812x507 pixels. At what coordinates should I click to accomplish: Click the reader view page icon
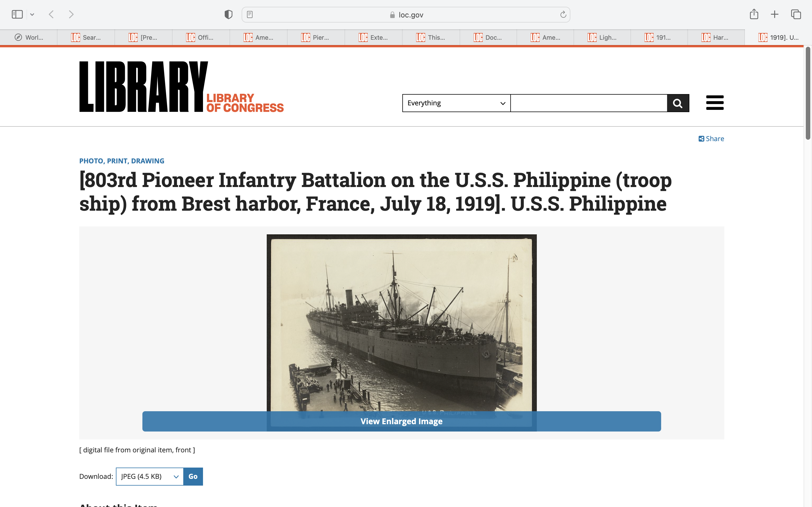tap(250, 14)
